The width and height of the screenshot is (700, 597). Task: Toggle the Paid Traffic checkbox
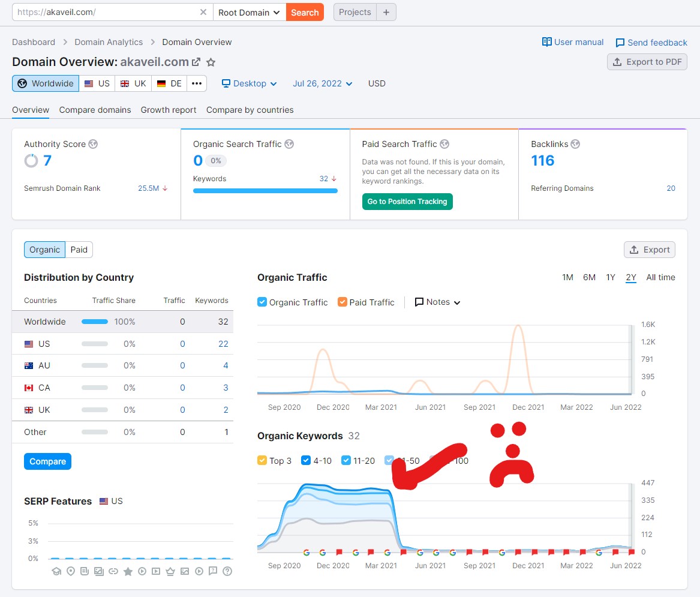click(343, 302)
